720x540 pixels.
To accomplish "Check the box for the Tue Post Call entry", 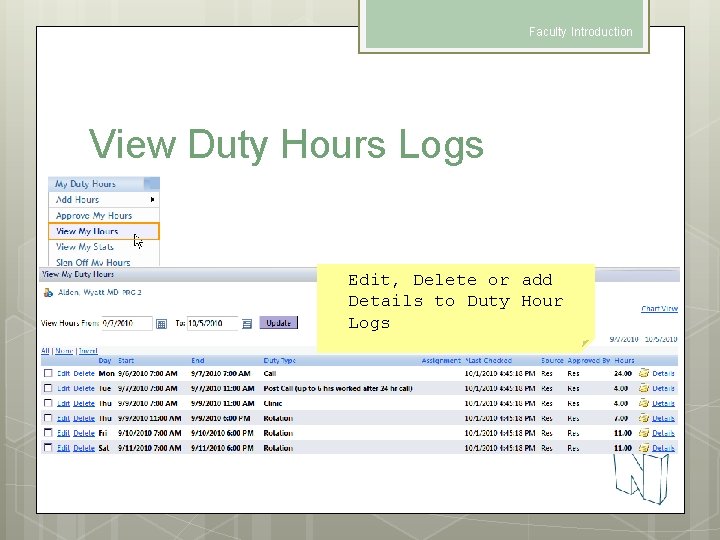I will click(x=48, y=388).
